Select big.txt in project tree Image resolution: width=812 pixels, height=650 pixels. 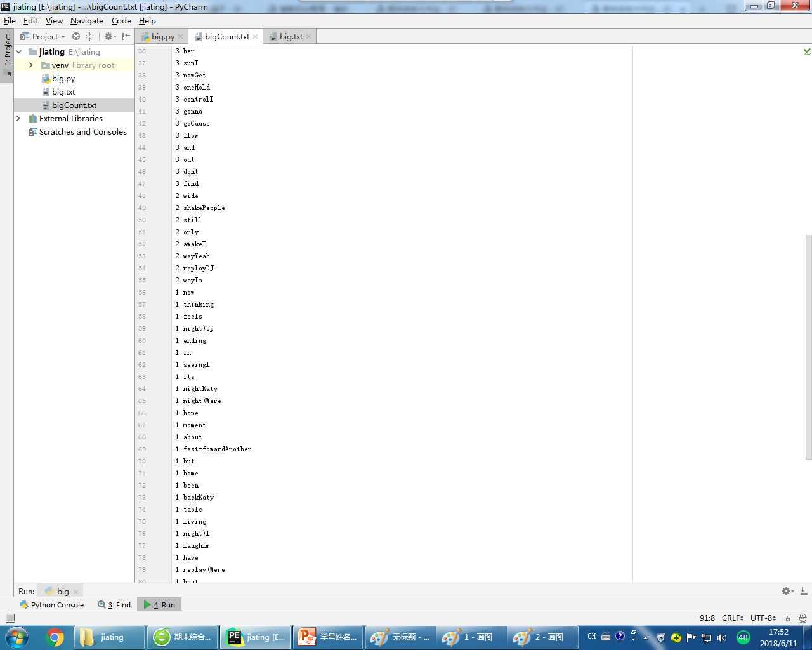tap(63, 92)
